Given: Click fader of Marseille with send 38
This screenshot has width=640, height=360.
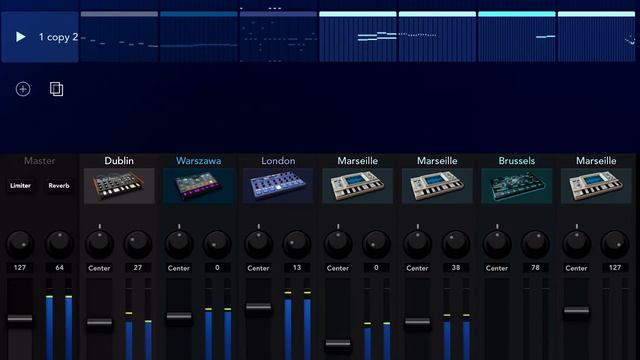Looking at the screenshot, I should (x=417, y=322).
